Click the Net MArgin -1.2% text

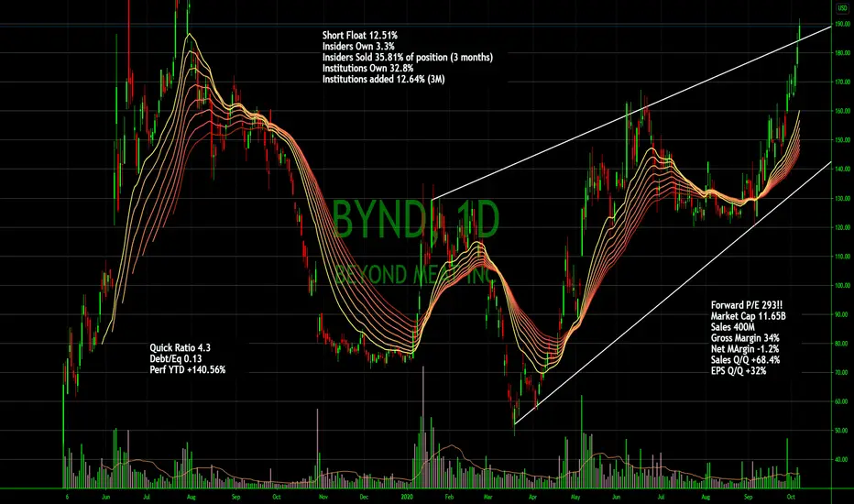coord(745,349)
